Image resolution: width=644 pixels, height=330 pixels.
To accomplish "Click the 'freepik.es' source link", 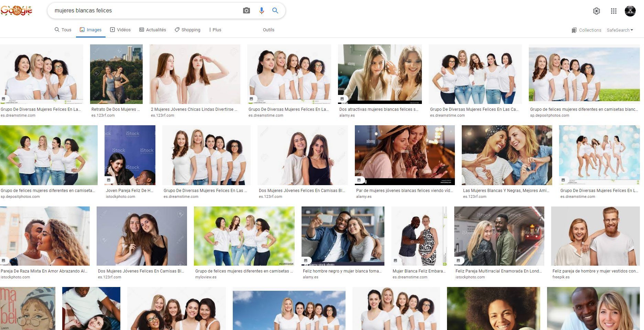I will point(561,277).
